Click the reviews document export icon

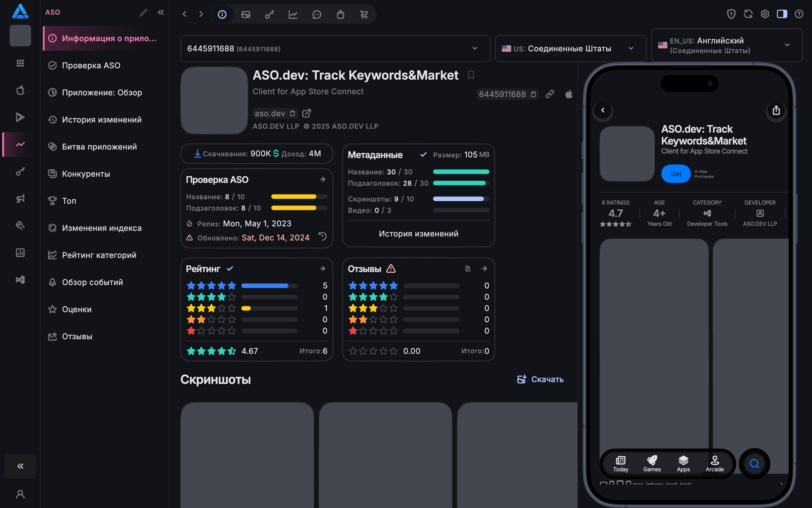pos(468,268)
